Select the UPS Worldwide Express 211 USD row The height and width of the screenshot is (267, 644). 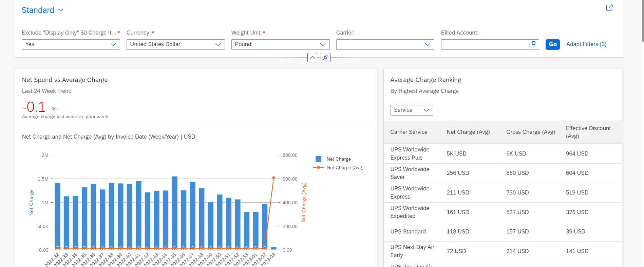(503, 193)
